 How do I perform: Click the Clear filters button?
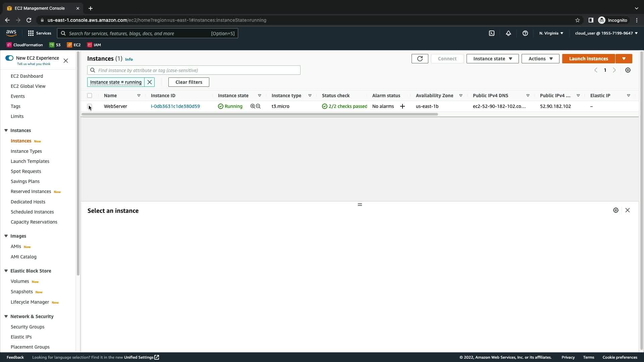[x=189, y=82]
